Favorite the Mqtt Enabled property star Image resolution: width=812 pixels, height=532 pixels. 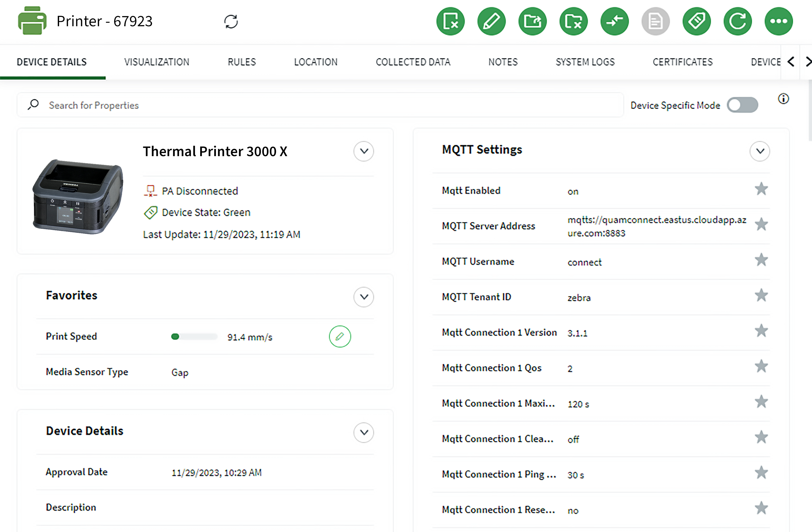[x=761, y=189]
